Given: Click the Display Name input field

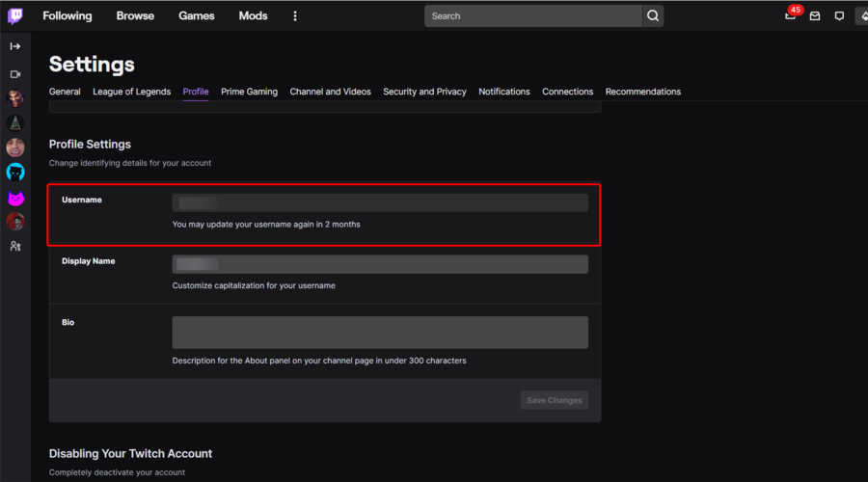Looking at the screenshot, I should (x=380, y=264).
